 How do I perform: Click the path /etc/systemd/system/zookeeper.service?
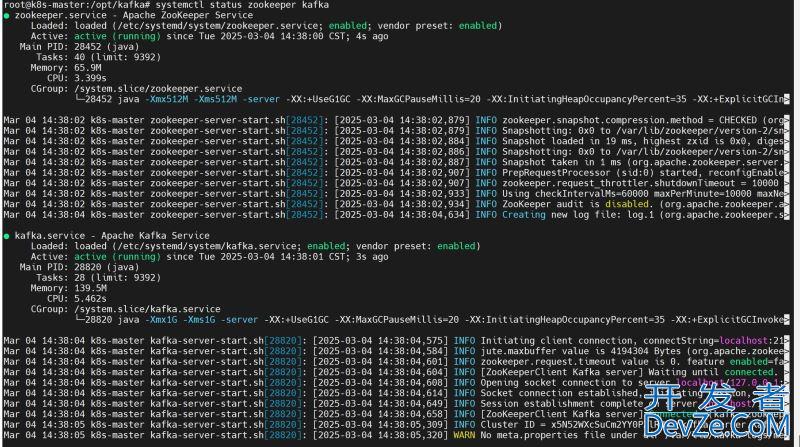tap(217, 26)
